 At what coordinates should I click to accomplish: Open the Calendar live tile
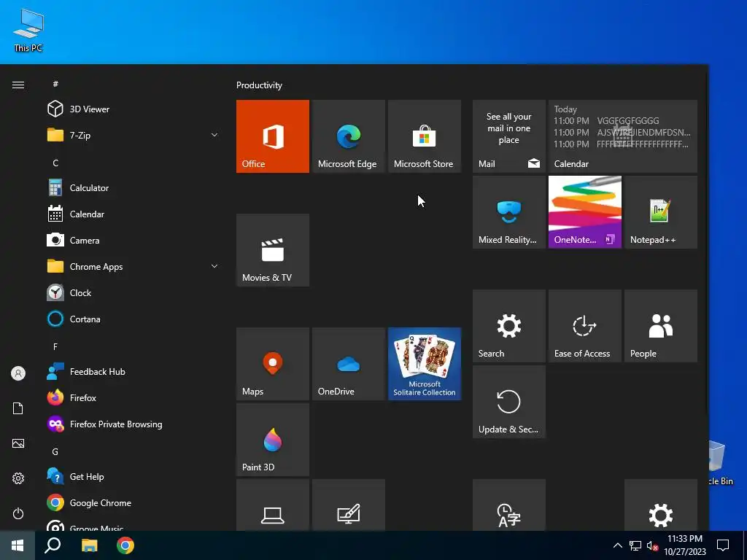[x=623, y=136]
